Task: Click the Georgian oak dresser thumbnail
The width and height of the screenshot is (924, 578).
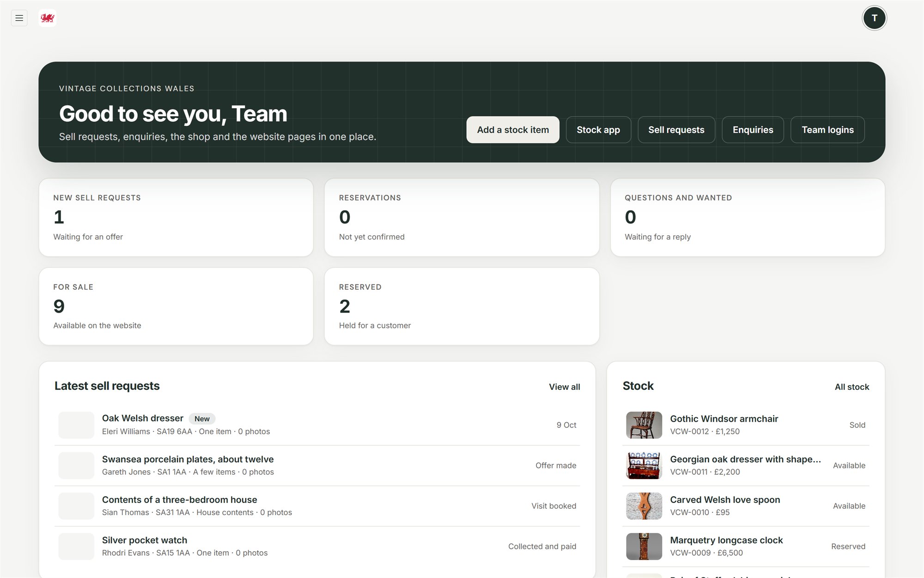Action: [x=644, y=466]
